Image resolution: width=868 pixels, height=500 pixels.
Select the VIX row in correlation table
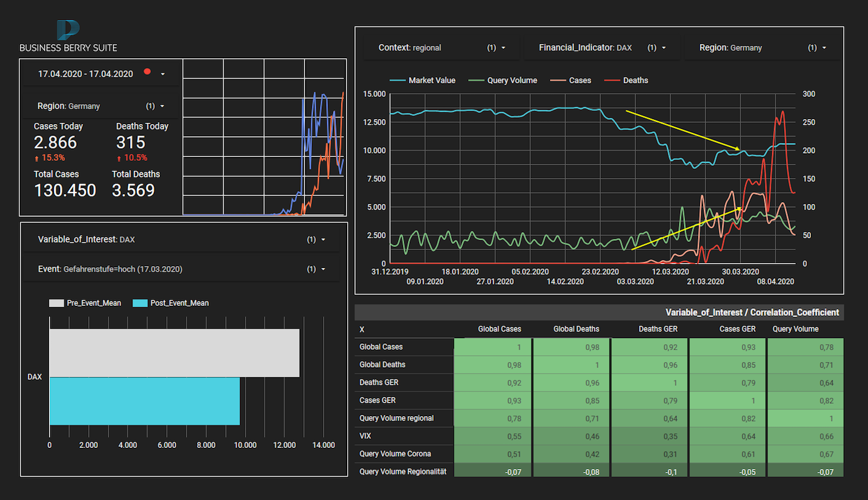click(366, 436)
